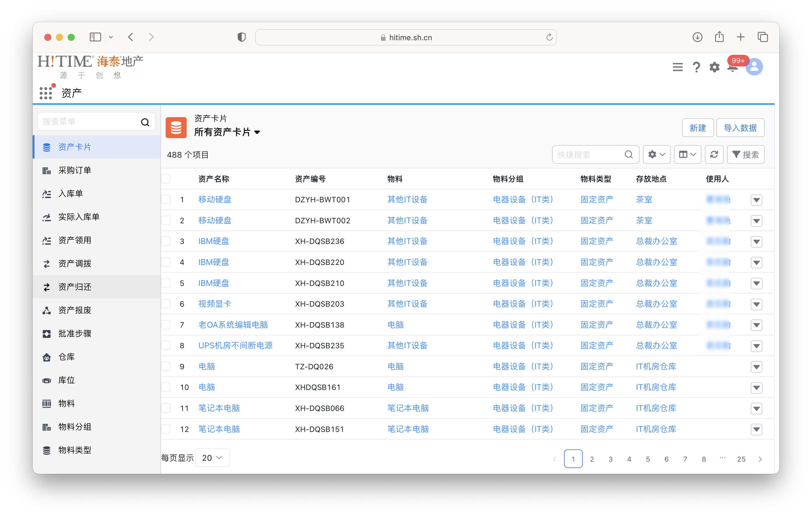Click Safari share icon

coord(719,36)
